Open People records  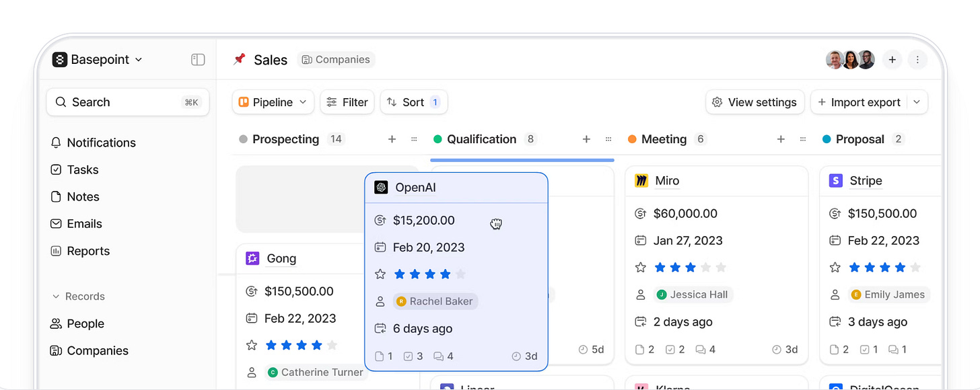click(77, 323)
